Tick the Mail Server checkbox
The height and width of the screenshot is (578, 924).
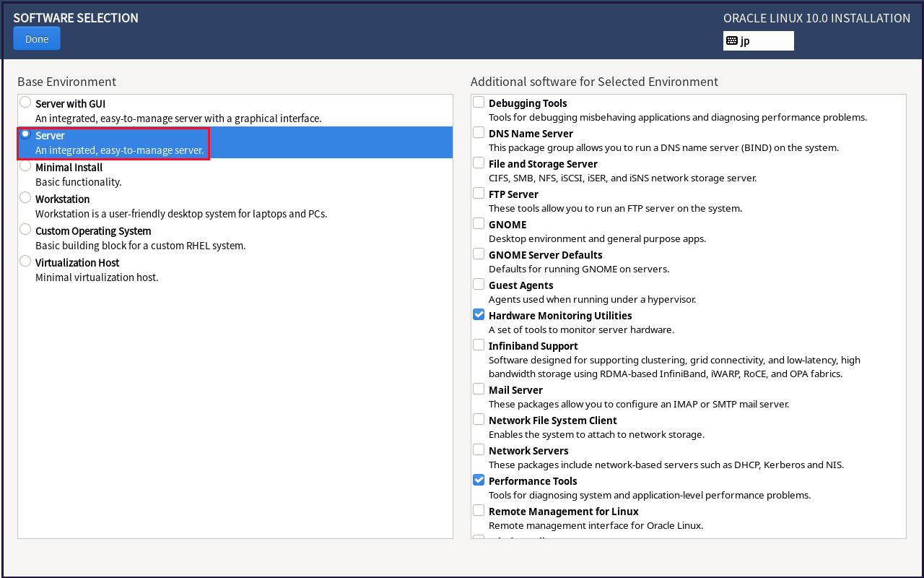(x=479, y=389)
